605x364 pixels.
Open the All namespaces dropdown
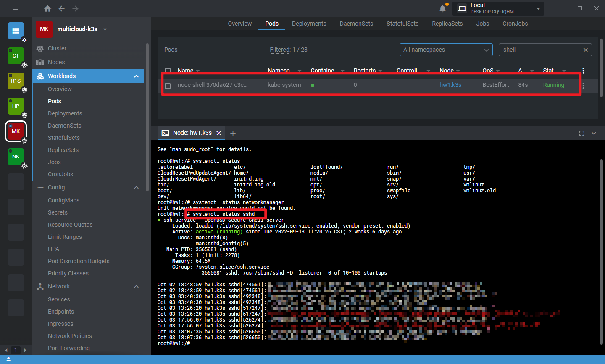[x=446, y=50]
